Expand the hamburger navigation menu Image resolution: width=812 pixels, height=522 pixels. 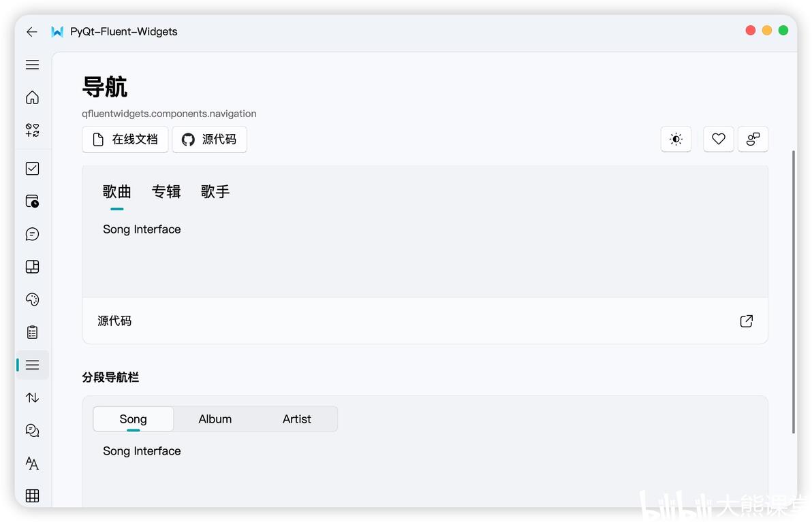(32, 65)
